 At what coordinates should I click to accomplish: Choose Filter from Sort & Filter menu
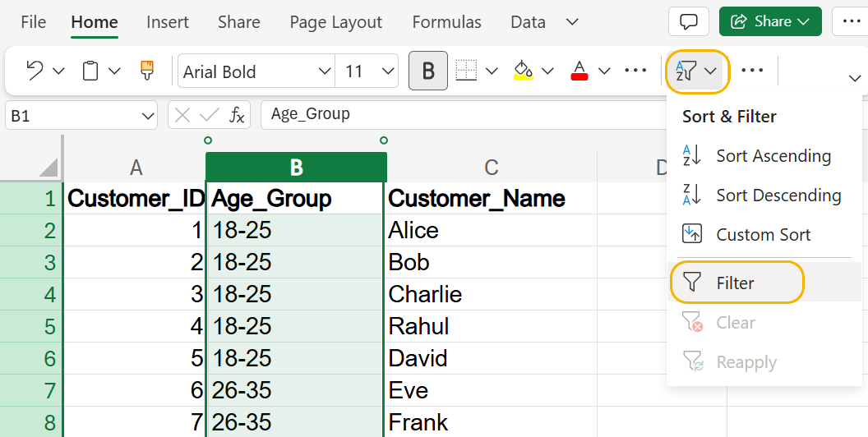[x=736, y=283]
